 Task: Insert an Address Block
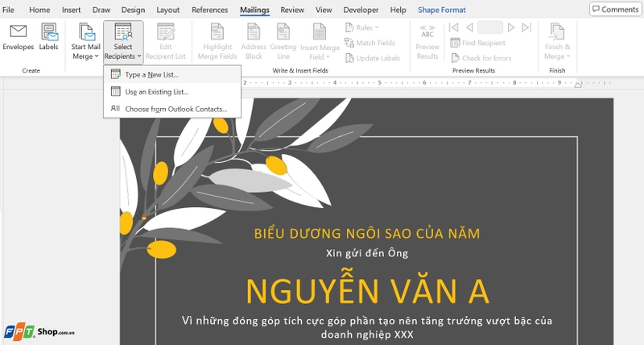254,42
